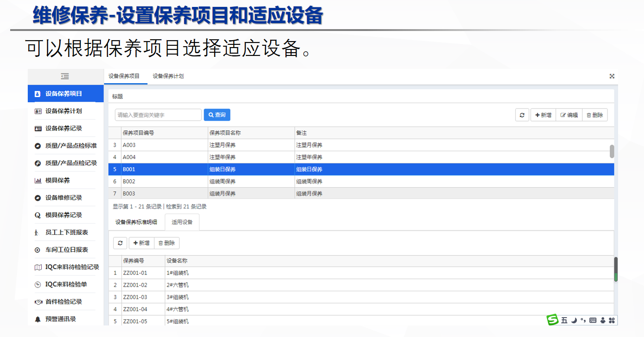Click the upper table vertical scrollbar

[x=612, y=151]
